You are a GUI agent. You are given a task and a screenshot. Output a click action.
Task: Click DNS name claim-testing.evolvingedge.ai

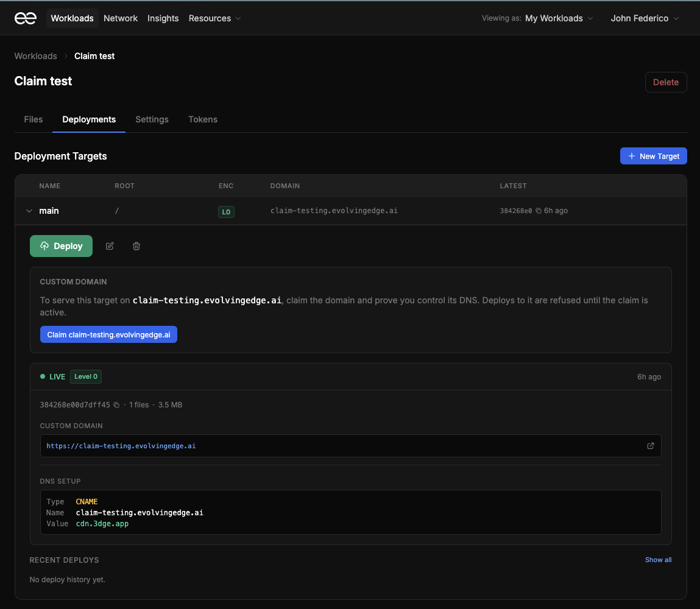(140, 513)
